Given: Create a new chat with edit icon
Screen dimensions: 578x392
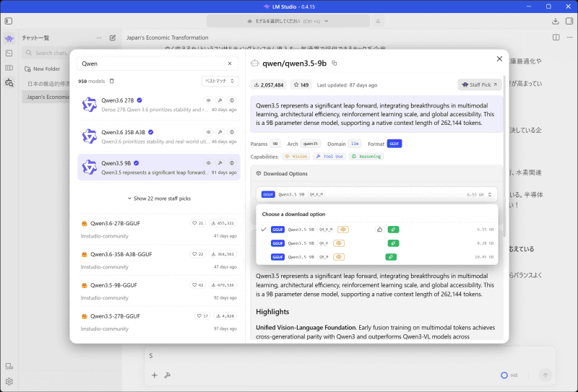Looking at the screenshot, I should pyautogui.click(x=113, y=38).
